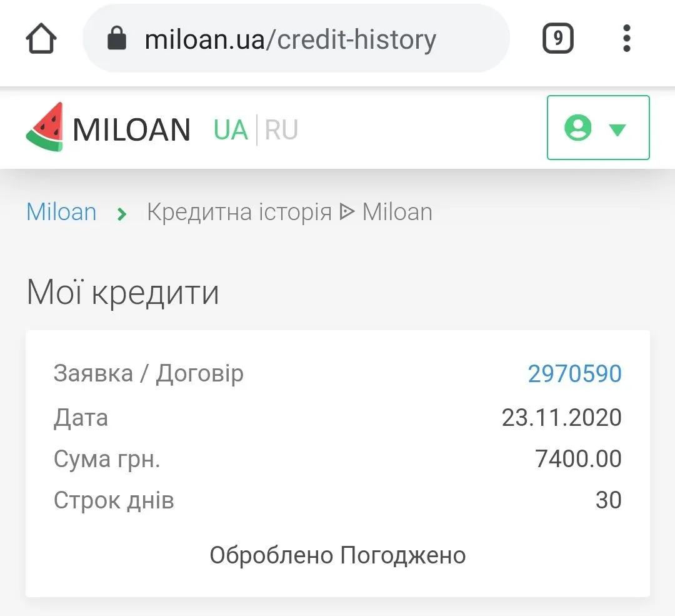Click the green profile avatar icon

pos(577,128)
